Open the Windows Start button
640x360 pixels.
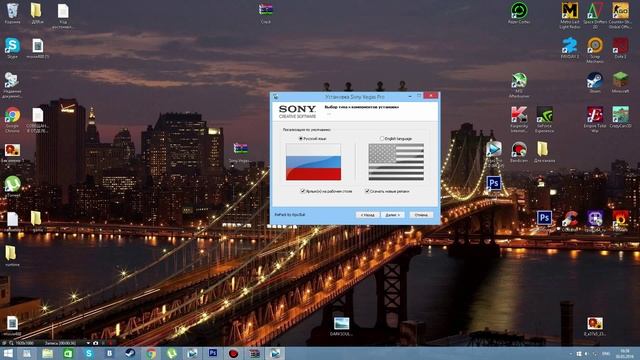(x=8, y=353)
